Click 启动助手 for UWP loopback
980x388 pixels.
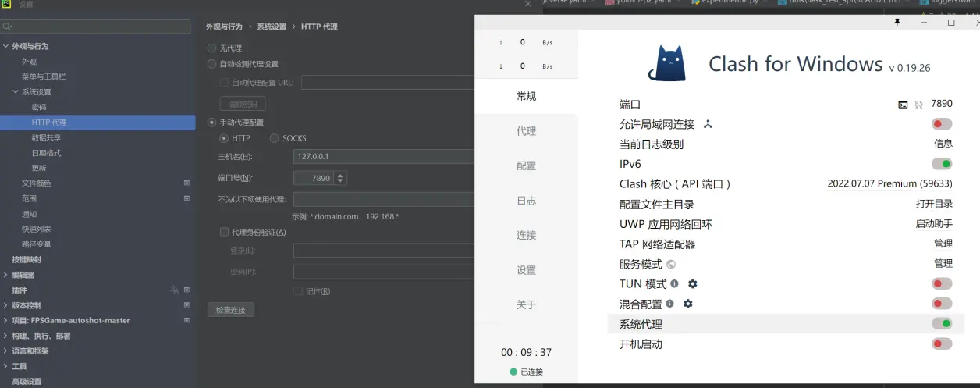point(934,224)
